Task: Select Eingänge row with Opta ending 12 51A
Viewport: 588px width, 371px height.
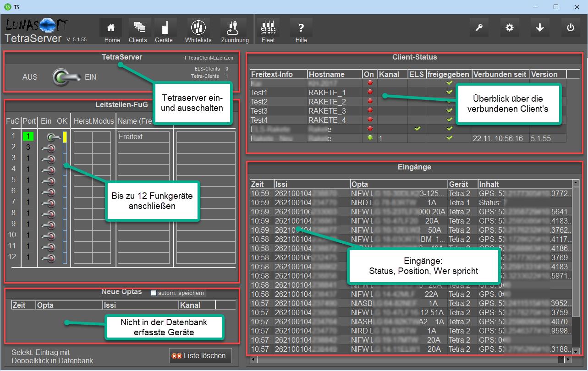Action: point(411,312)
